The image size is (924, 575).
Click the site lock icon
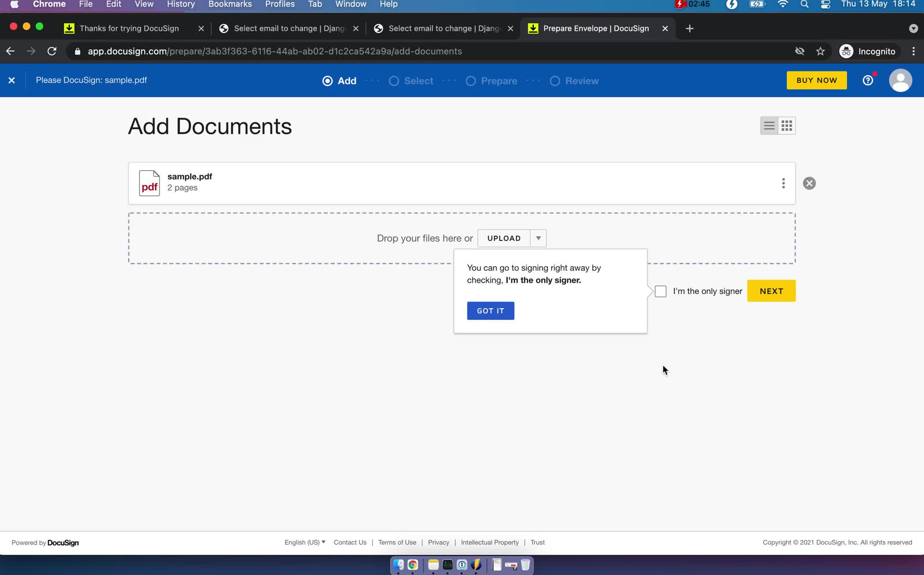point(77,51)
